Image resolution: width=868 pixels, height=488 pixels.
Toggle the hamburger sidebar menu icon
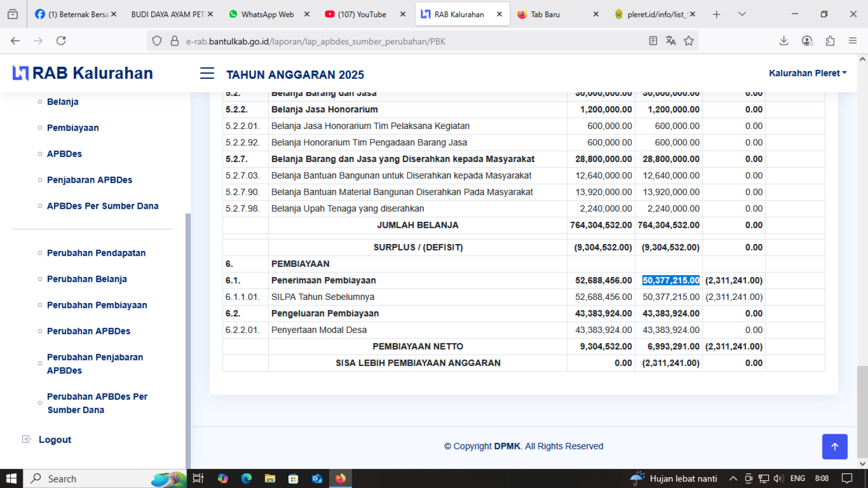(x=207, y=73)
